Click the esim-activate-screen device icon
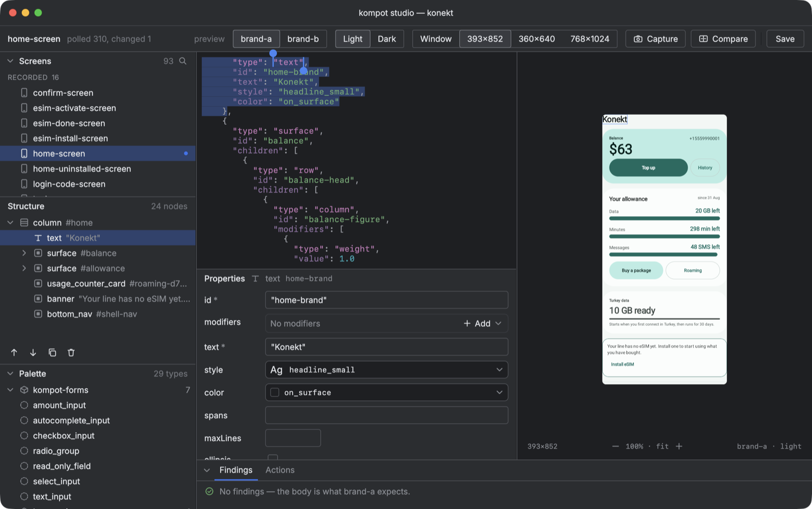 [24, 108]
